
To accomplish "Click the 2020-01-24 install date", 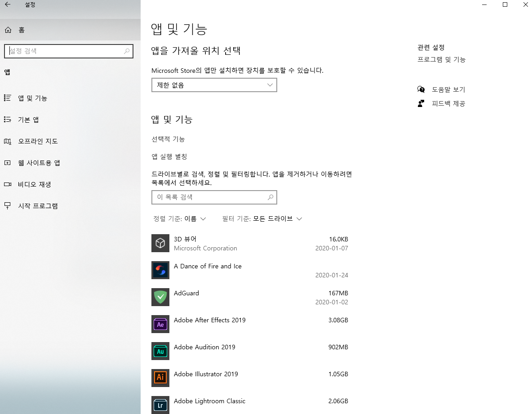I will (x=332, y=275).
